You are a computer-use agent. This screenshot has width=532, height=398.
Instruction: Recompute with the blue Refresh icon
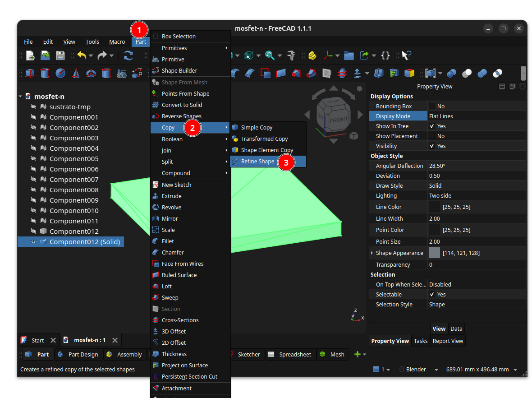tap(128, 56)
